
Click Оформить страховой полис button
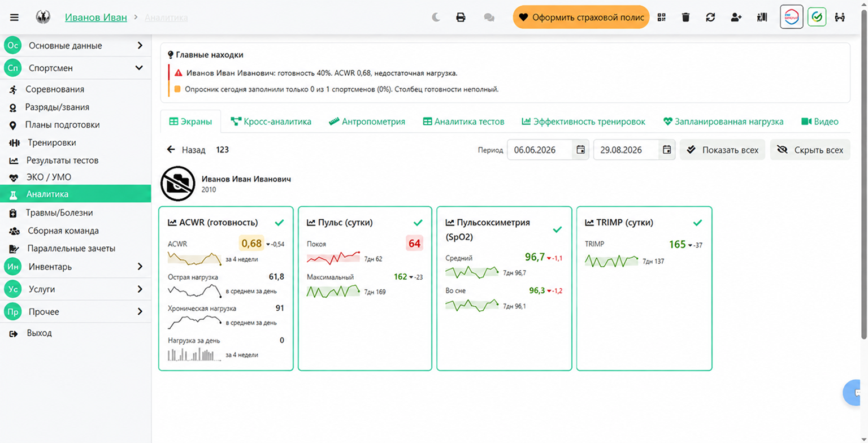coord(581,17)
